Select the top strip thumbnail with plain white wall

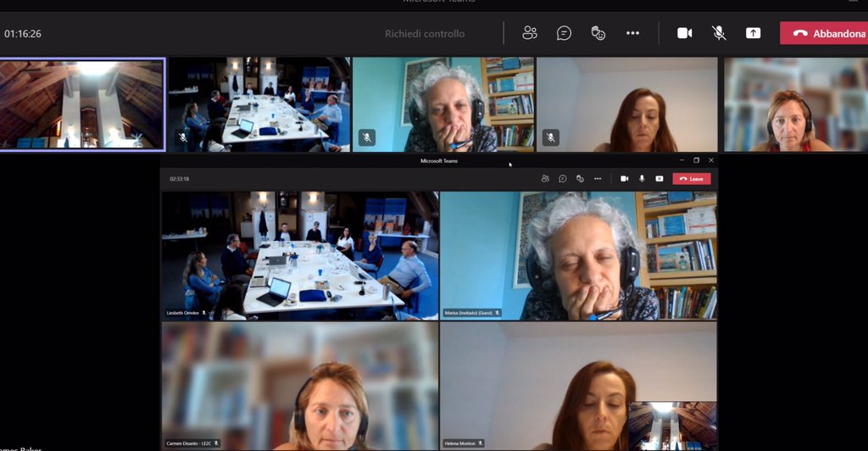(x=627, y=104)
